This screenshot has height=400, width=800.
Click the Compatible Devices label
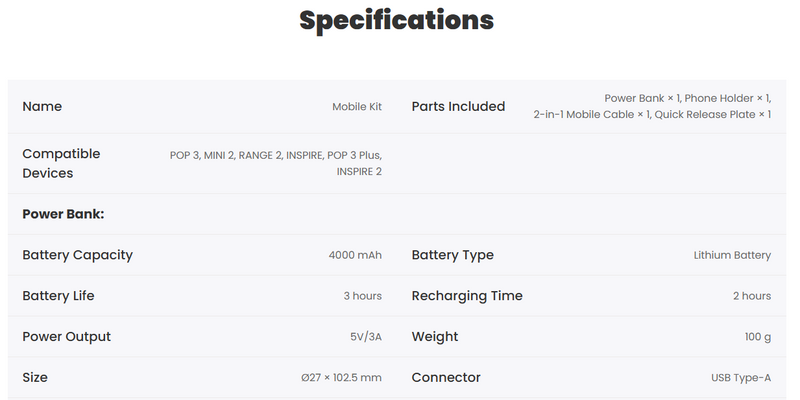61,163
